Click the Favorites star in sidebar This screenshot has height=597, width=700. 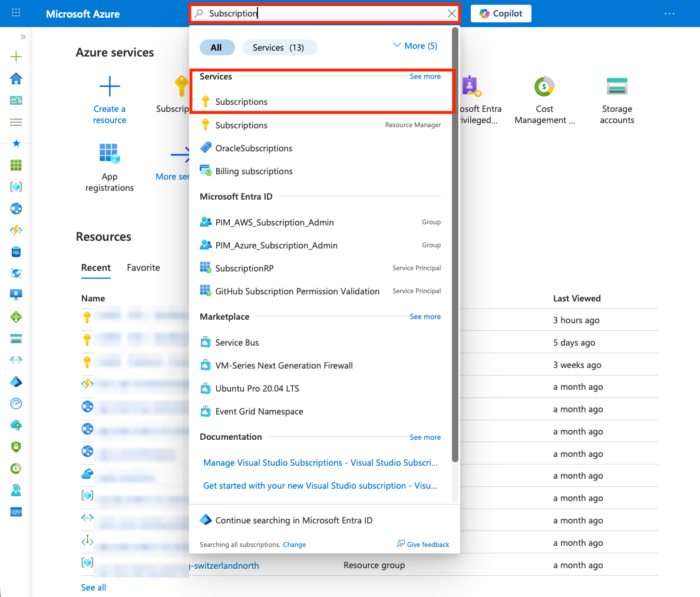[16, 143]
